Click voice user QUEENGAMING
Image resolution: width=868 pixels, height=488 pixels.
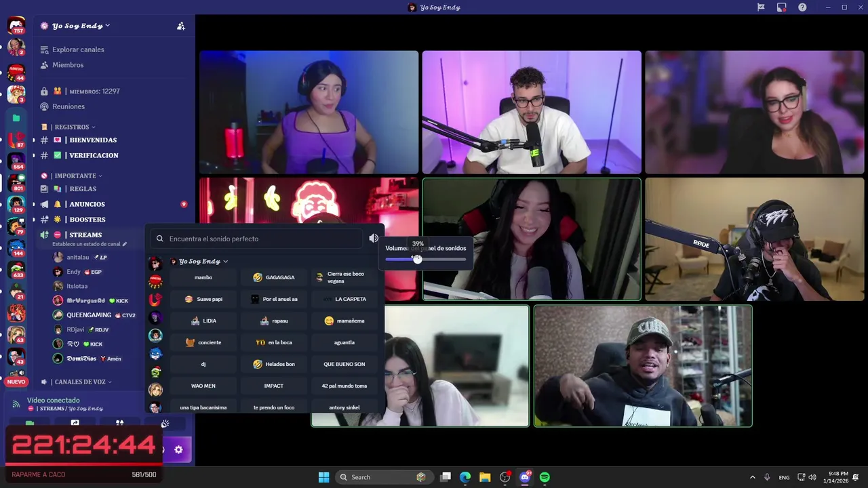point(95,315)
